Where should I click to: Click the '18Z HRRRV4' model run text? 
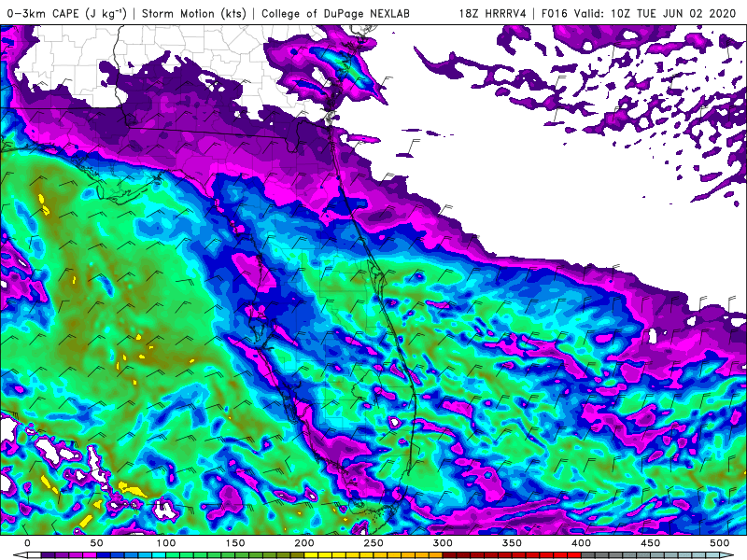coord(492,13)
